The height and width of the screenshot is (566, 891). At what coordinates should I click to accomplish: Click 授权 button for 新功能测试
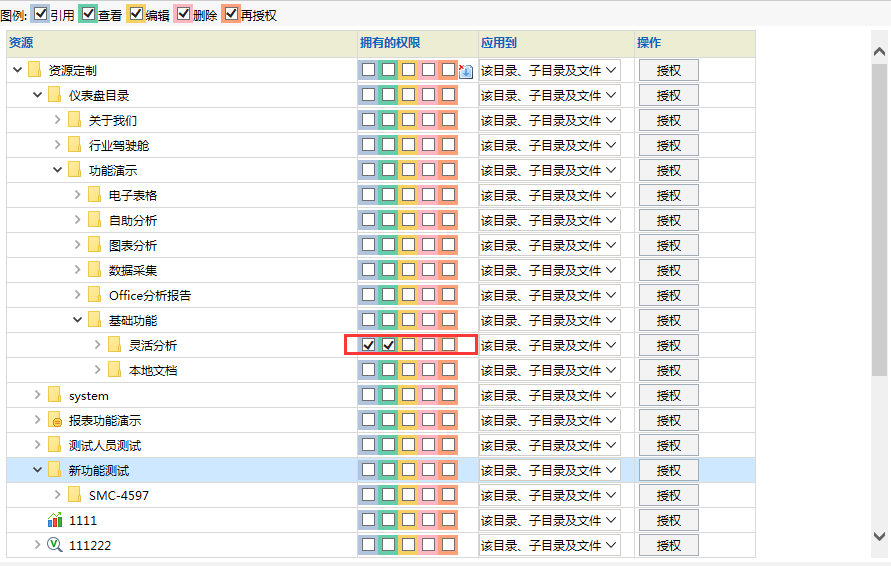click(x=668, y=471)
